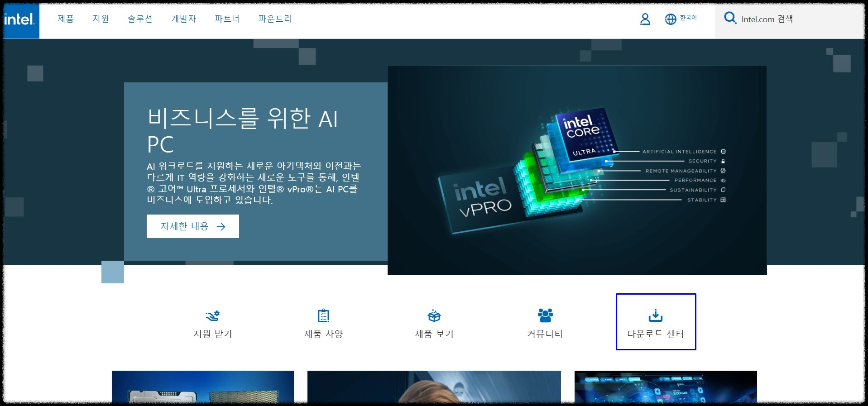868x406 pixels.
Task: Click the 지원 받기 support icon
Action: pyautogui.click(x=212, y=315)
